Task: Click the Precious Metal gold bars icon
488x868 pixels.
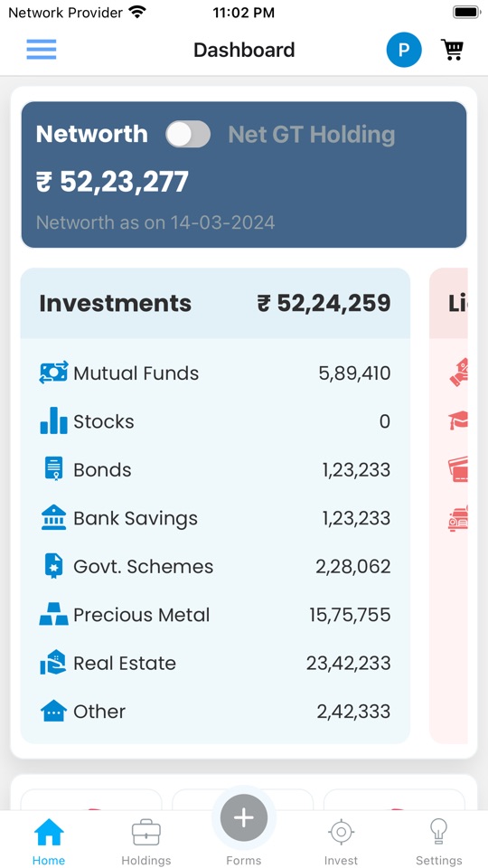Action: pos(53,615)
